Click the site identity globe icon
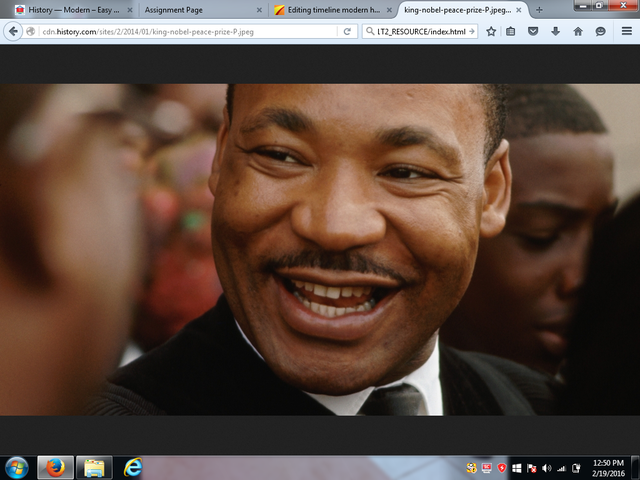 coord(30,31)
